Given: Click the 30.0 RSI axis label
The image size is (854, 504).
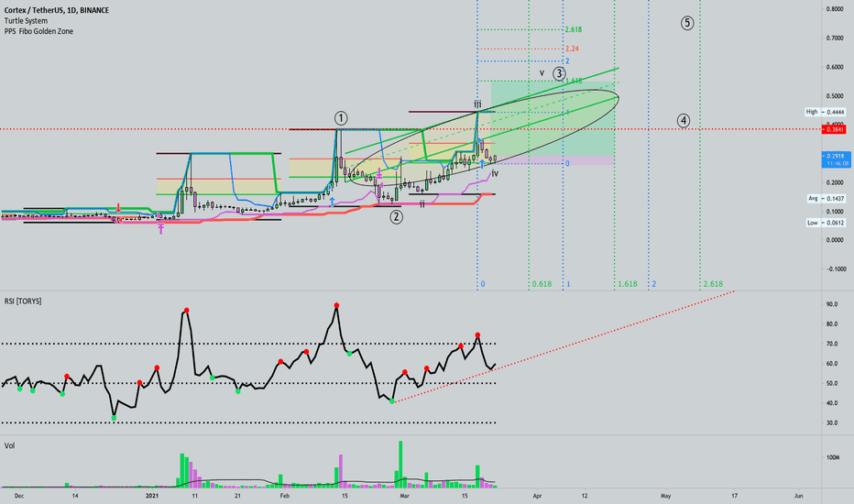Looking at the screenshot, I should coord(832,422).
